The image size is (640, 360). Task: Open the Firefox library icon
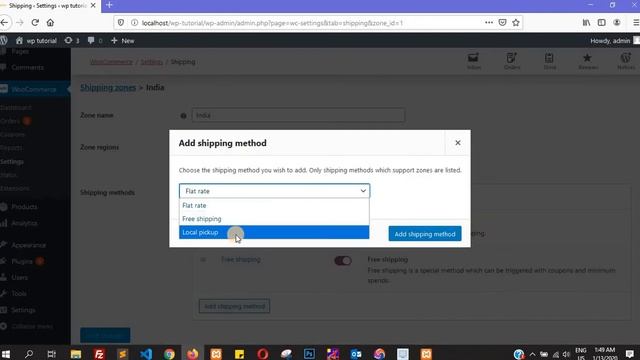pos(586,23)
